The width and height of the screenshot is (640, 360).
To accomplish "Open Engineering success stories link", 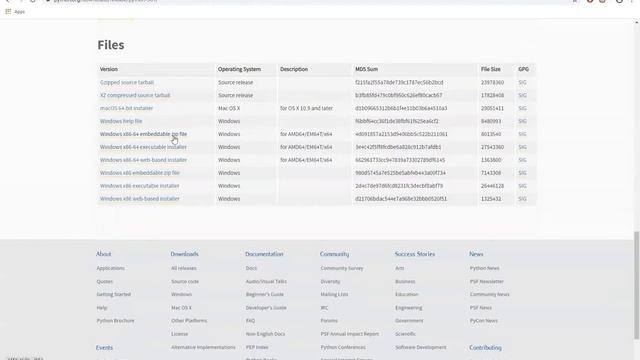I will click(x=409, y=308).
